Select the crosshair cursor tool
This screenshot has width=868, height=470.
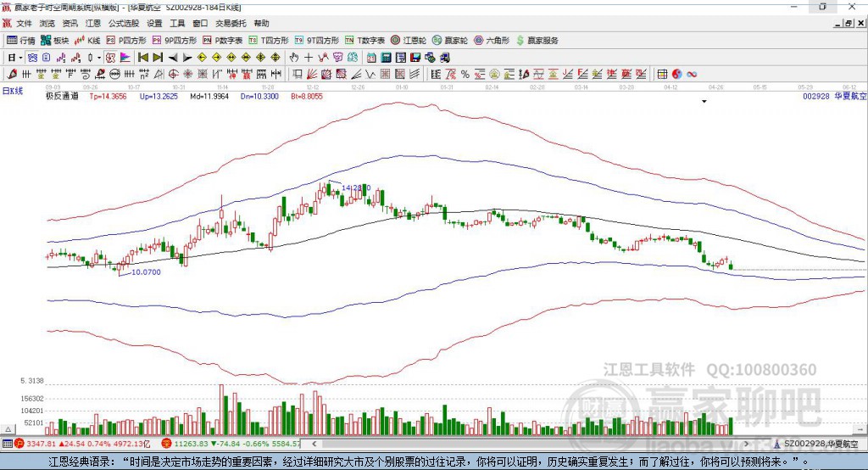309,57
